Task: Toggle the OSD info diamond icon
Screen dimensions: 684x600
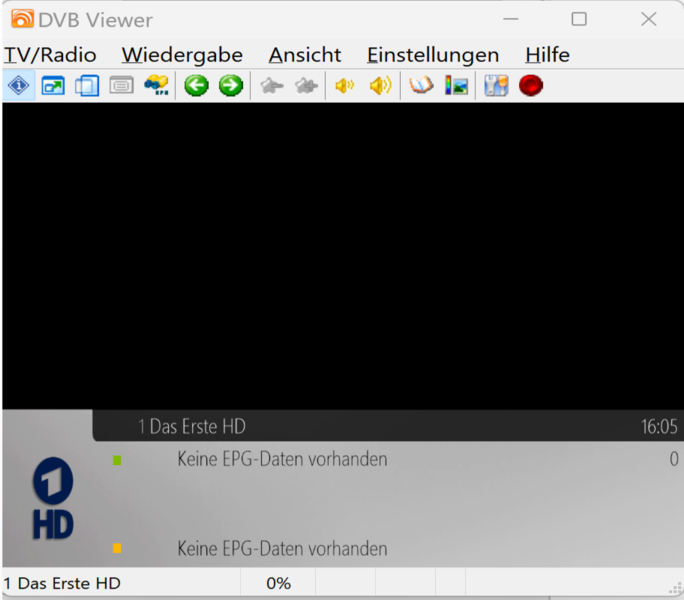Action: pos(19,86)
